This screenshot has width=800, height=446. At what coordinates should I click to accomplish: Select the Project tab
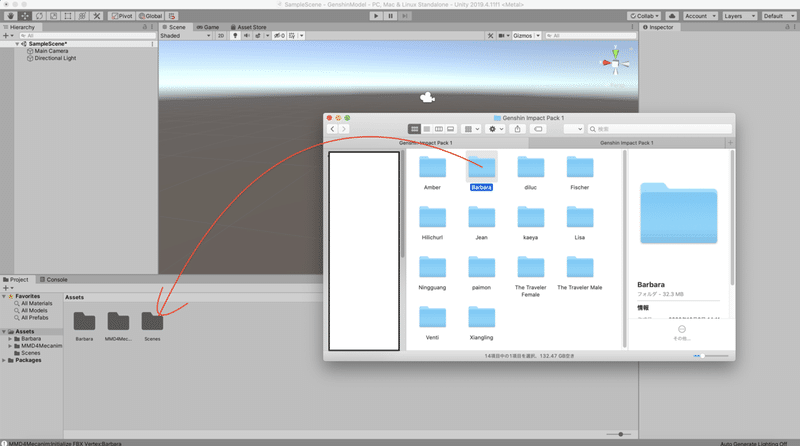(16, 280)
